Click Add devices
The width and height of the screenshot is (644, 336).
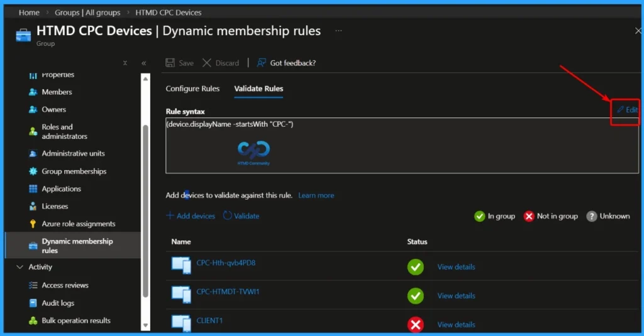(191, 216)
